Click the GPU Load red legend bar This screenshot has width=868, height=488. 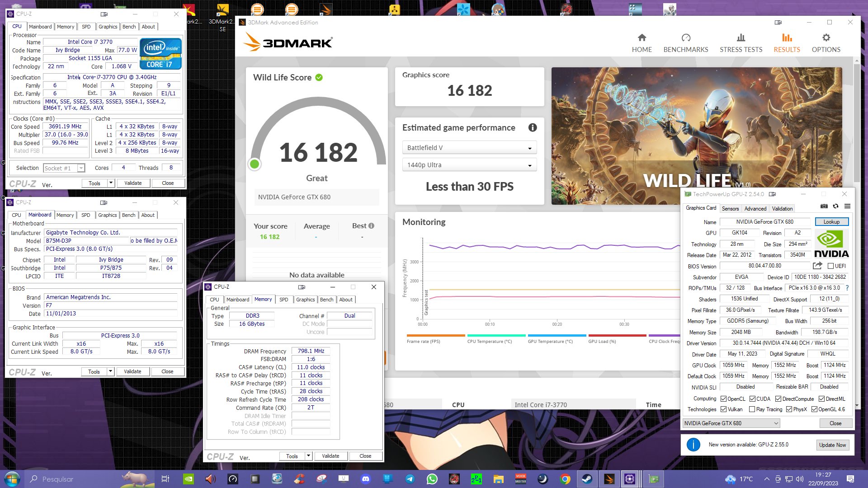tap(617, 335)
